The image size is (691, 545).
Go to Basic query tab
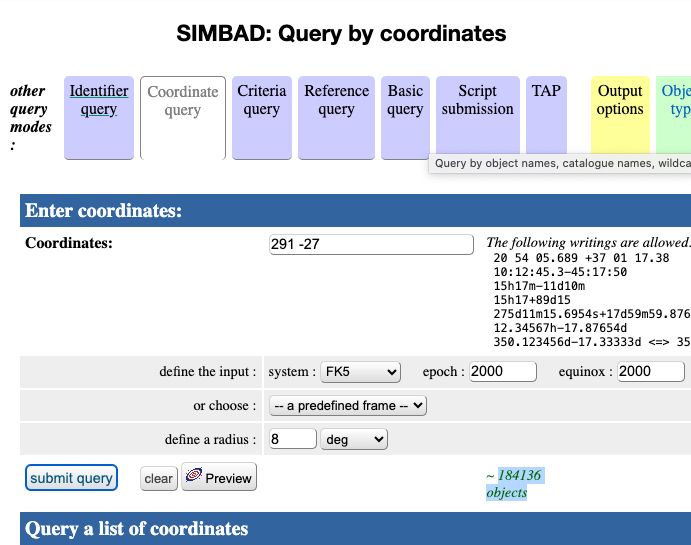pyautogui.click(x=405, y=118)
